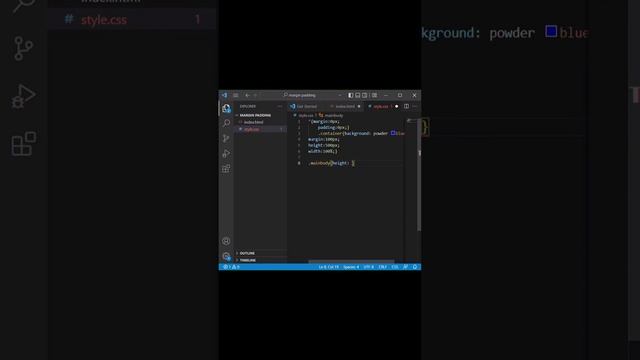The width and height of the screenshot is (640, 360).
Task: Open Search view in the sharp VS Code window
Action: click(x=226, y=123)
